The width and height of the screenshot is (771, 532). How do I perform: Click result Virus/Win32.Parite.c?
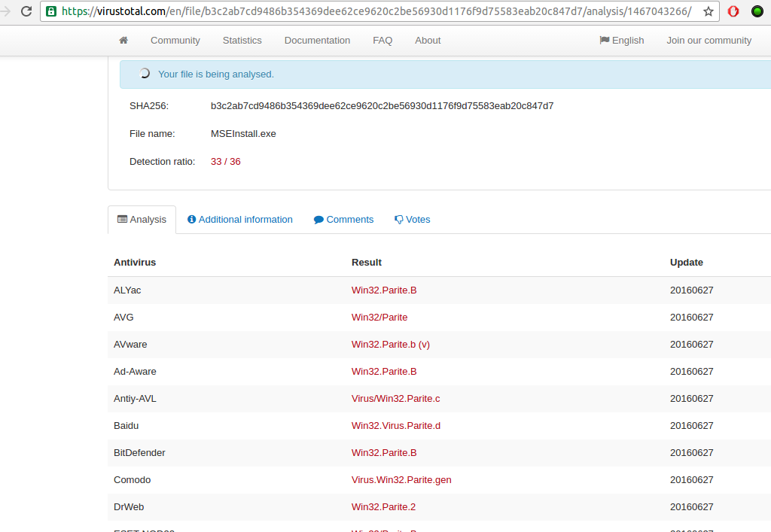(396, 398)
